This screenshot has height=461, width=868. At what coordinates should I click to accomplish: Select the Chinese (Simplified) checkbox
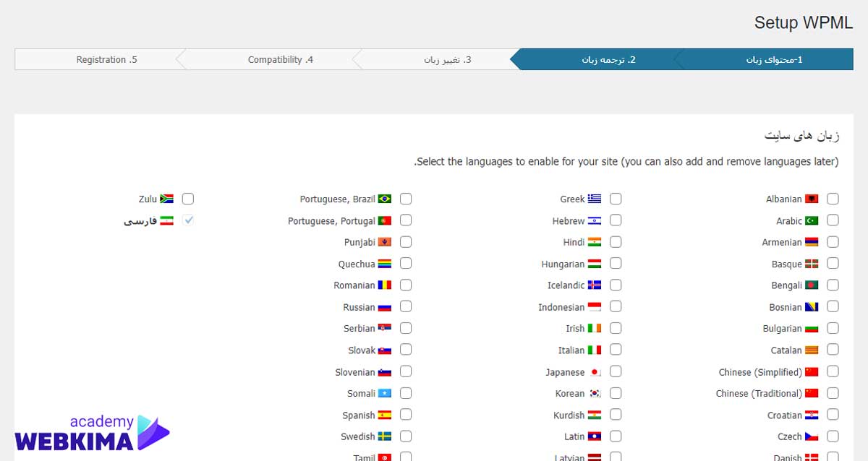click(x=833, y=372)
